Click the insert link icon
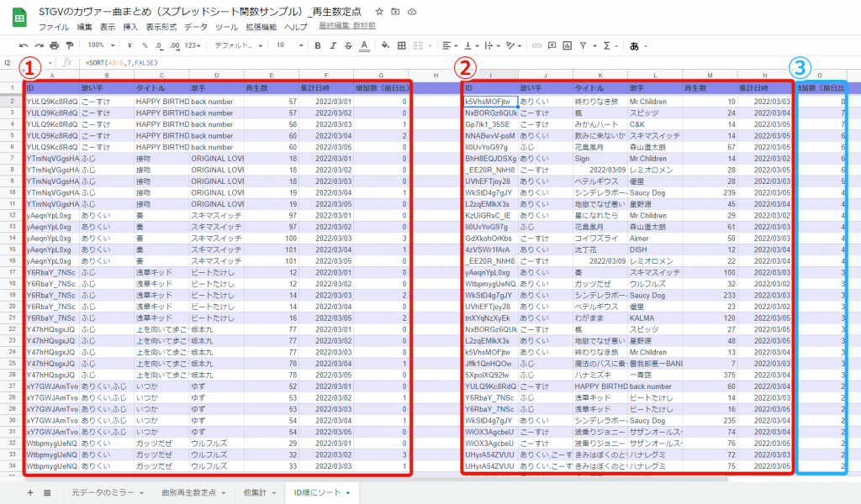The image size is (861, 504). pyautogui.click(x=535, y=45)
